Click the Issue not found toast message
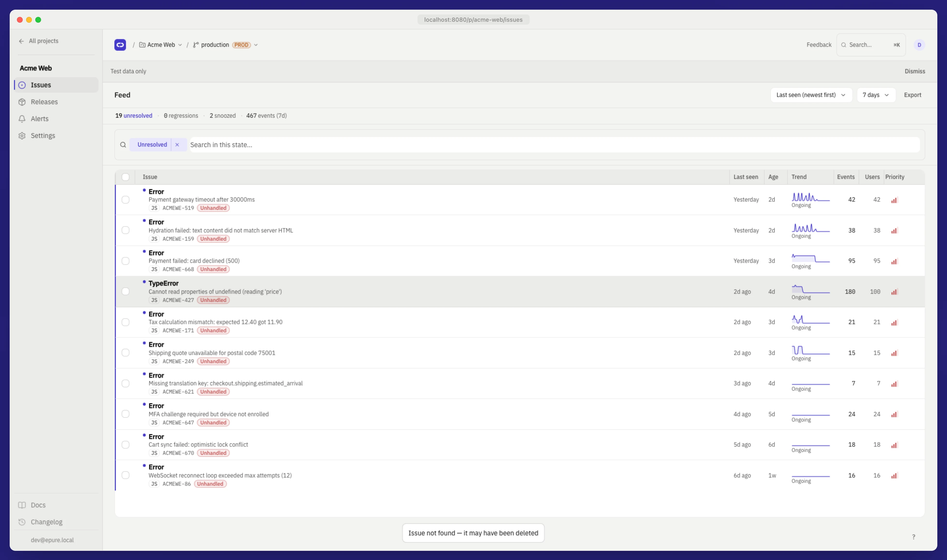The image size is (947, 560). click(x=473, y=533)
